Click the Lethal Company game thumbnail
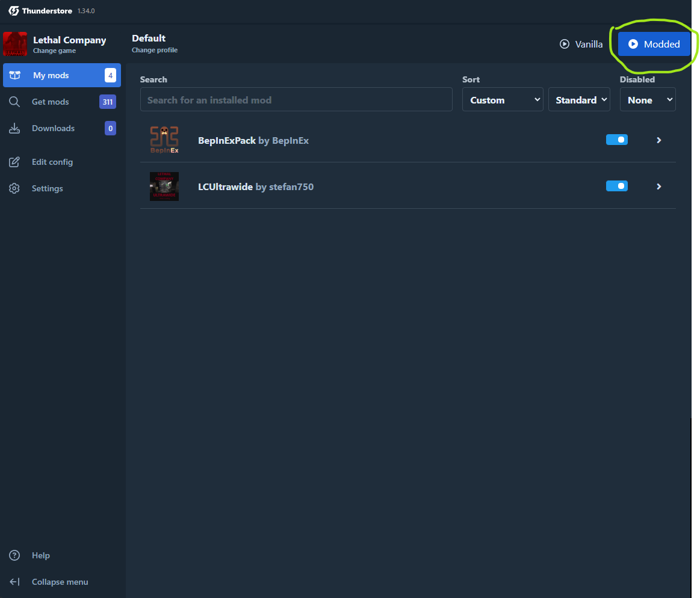 14,44
